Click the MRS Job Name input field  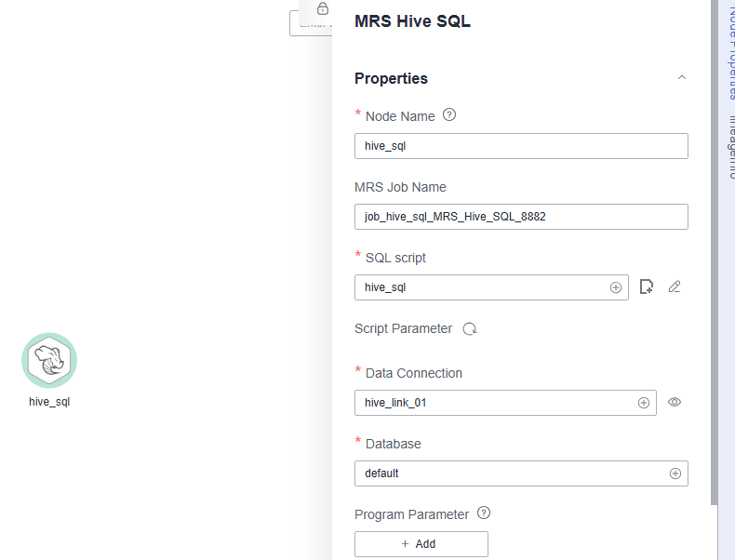tap(521, 217)
